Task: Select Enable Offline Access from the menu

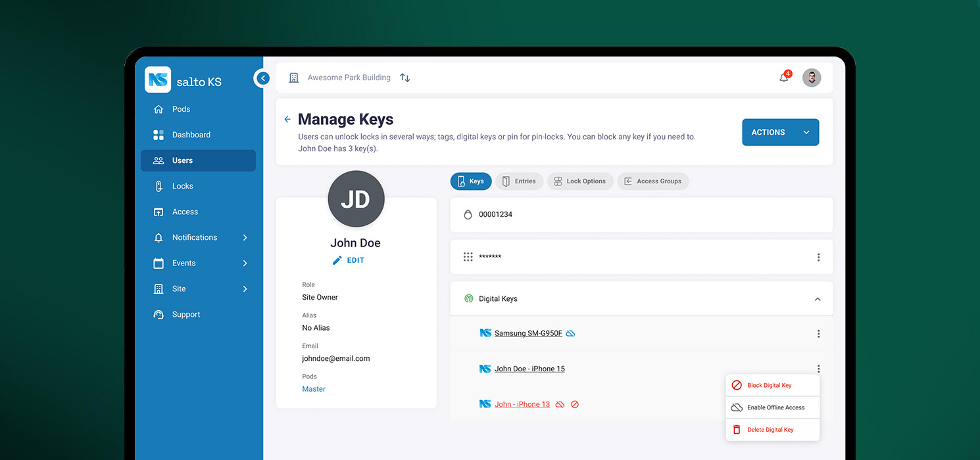Action: (776, 407)
